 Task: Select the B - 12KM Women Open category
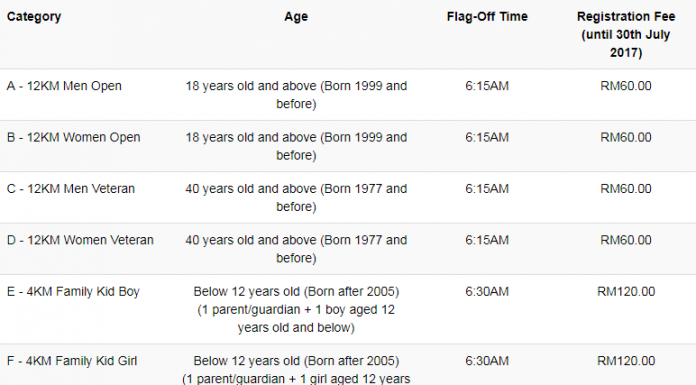(x=74, y=138)
